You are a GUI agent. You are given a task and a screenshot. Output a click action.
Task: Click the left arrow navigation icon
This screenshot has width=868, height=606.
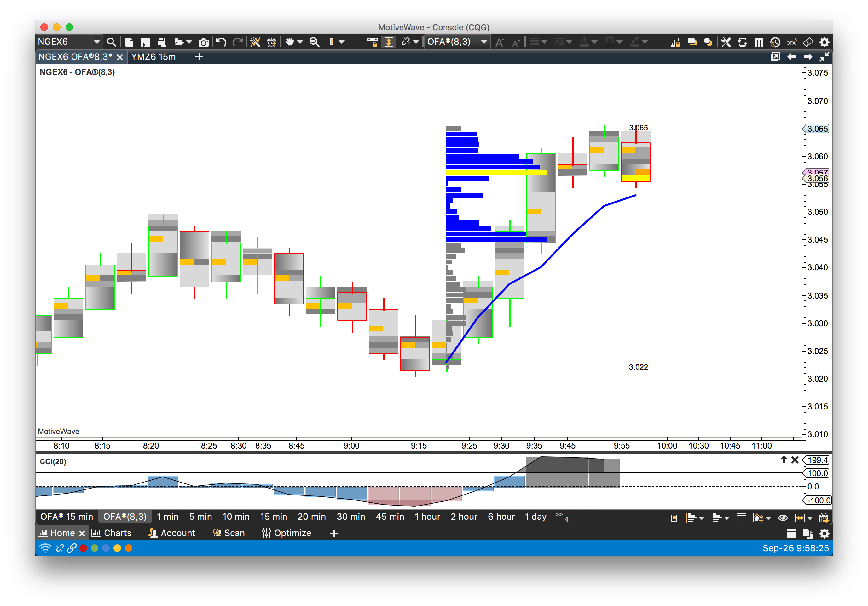[792, 57]
